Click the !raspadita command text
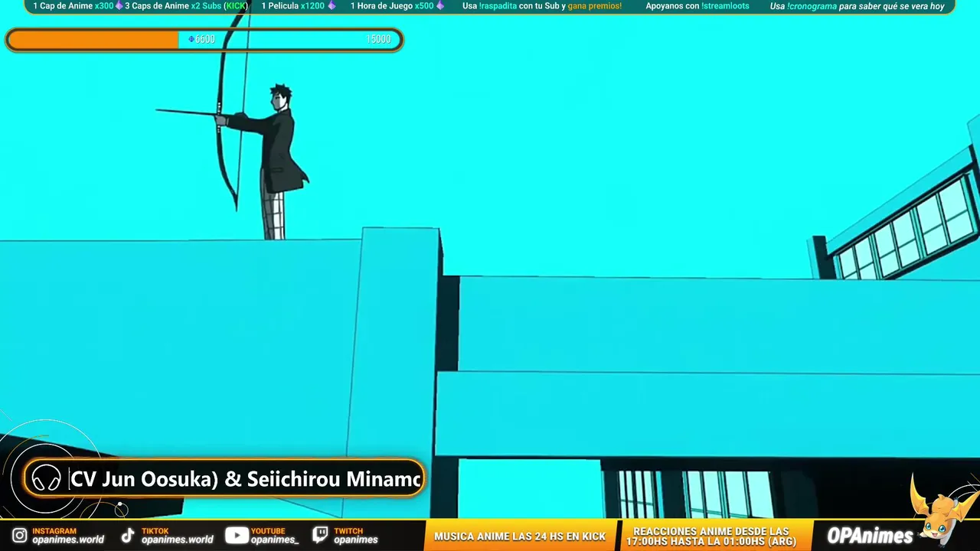The width and height of the screenshot is (980, 551). 498,6
